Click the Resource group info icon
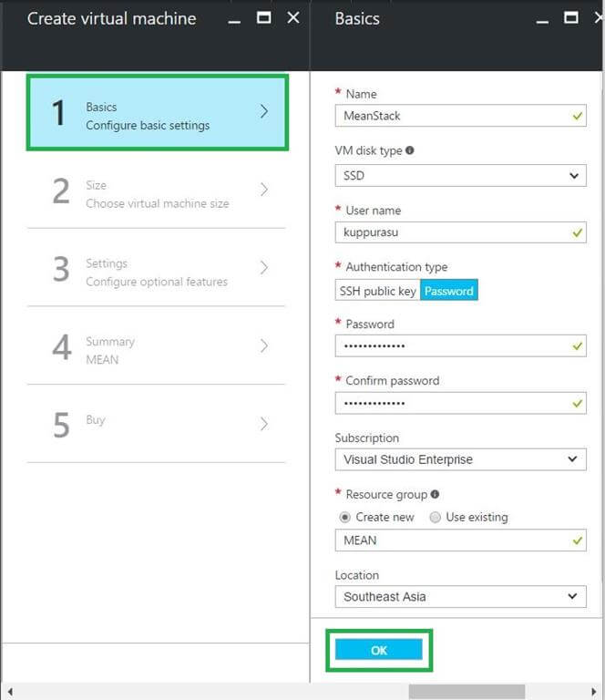 tap(435, 495)
